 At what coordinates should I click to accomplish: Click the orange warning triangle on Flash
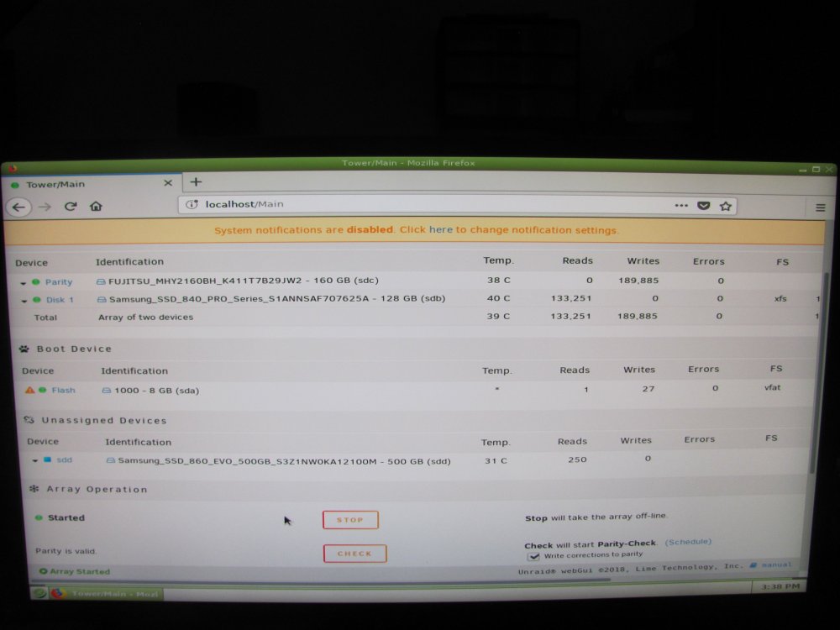[29, 390]
